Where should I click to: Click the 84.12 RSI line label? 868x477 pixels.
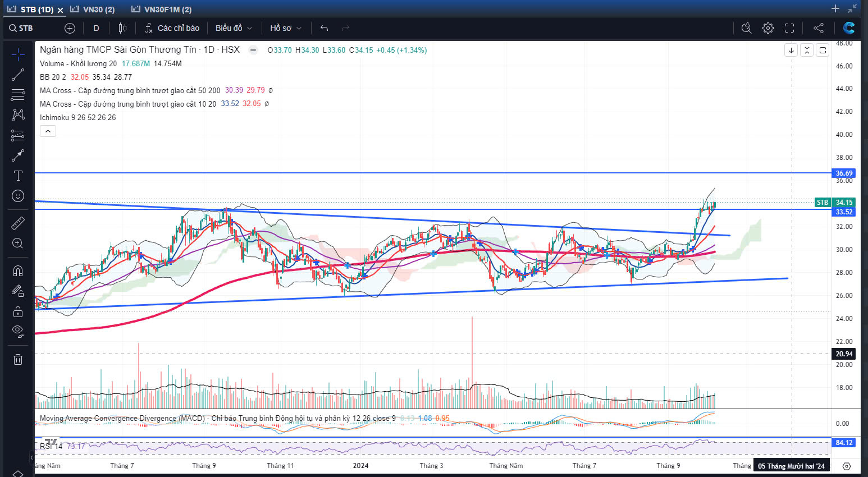(x=844, y=443)
